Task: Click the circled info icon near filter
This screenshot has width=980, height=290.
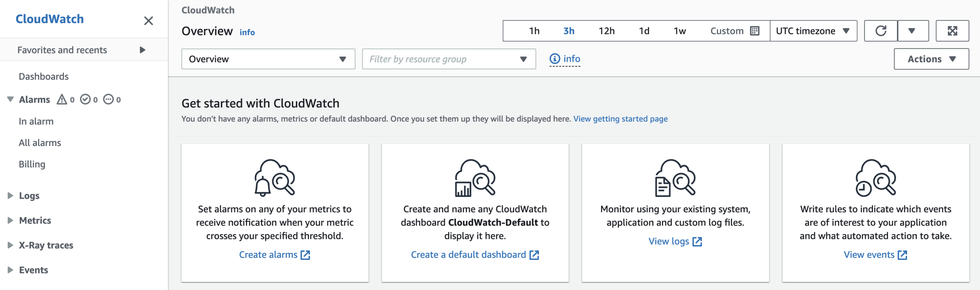Action: (555, 59)
